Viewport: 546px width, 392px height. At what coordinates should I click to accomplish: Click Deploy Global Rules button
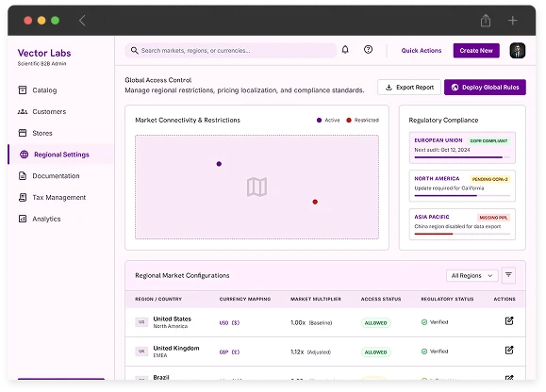click(485, 88)
